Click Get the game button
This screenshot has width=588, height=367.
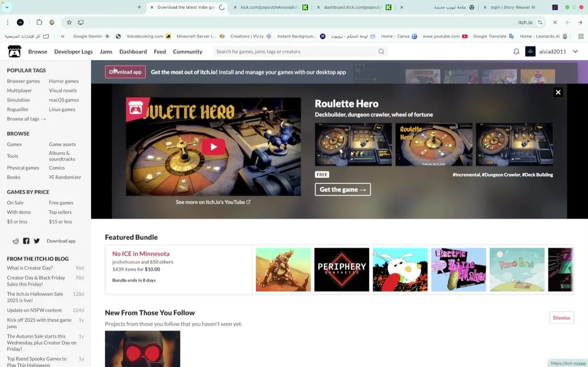coord(343,189)
